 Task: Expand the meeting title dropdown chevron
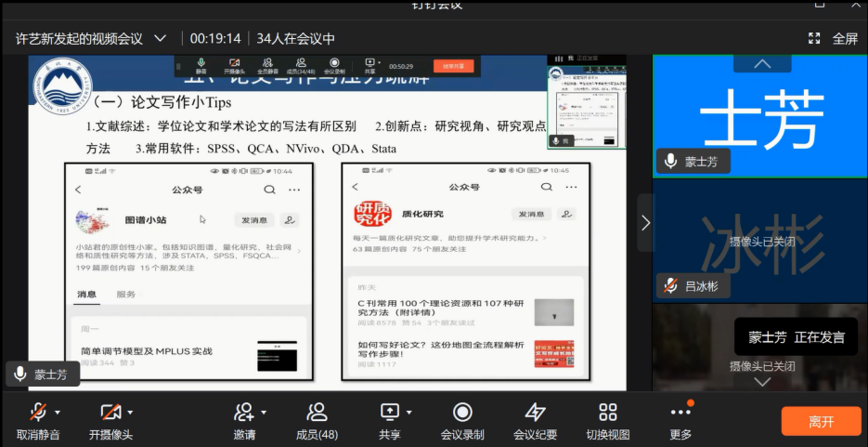click(x=161, y=38)
